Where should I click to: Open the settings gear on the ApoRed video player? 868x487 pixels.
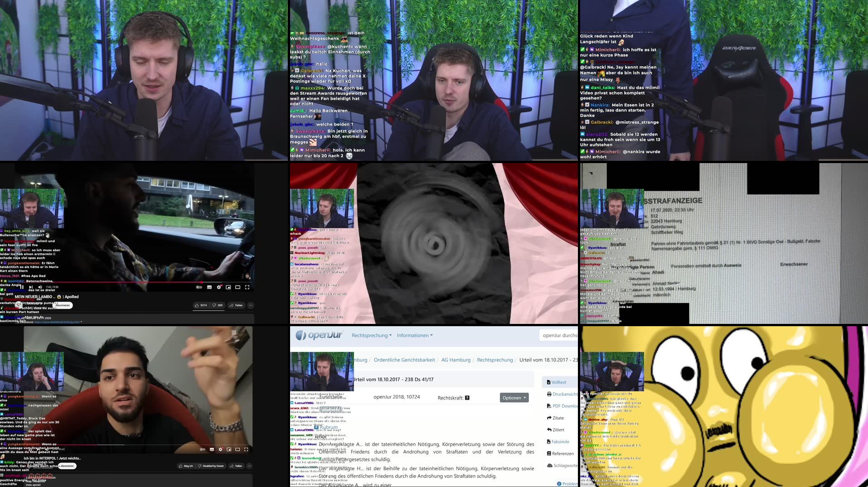[x=219, y=287]
